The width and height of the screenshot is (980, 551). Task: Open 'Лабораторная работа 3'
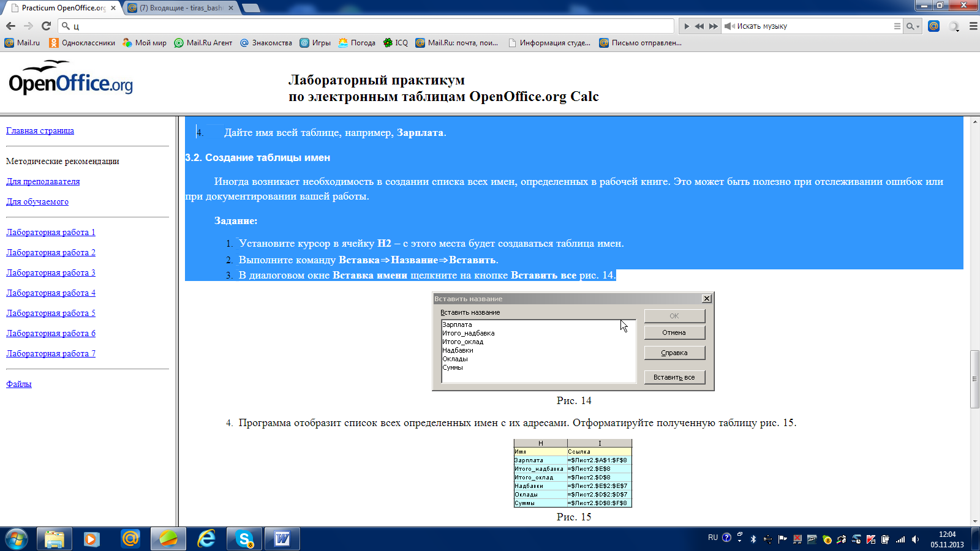pyautogui.click(x=51, y=272)
